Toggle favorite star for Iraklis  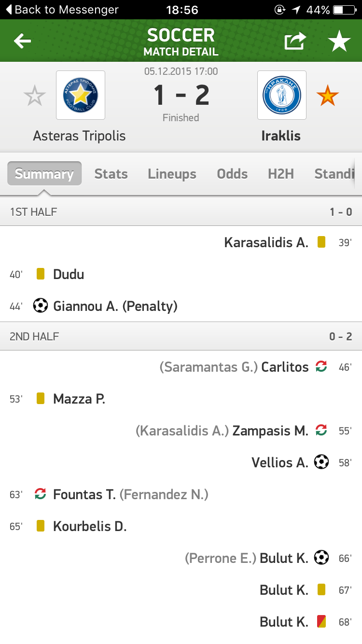pyautogui.click(x=328, y=96)
